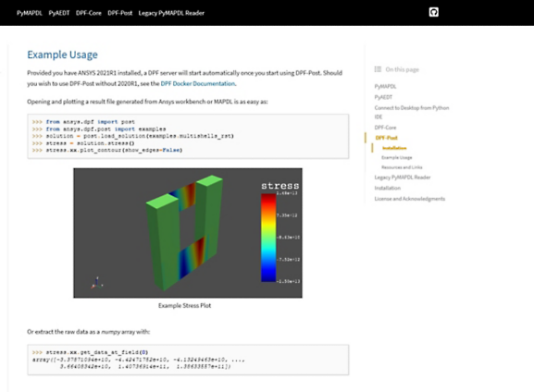Click the Example Usage heading

pos(62,55)
